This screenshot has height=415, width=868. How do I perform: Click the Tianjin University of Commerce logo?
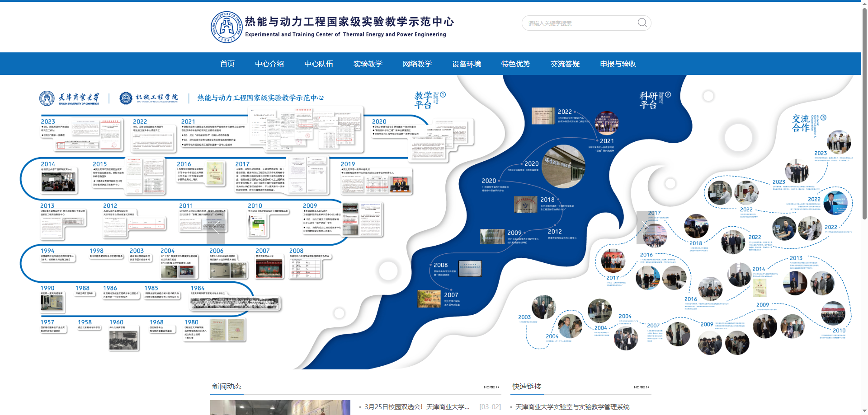pos(226,27)
